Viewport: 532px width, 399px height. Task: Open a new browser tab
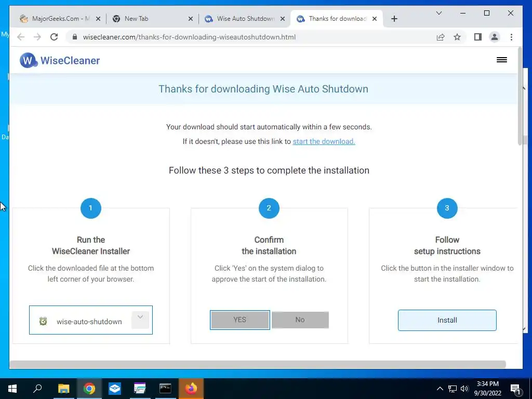[394, 19]
